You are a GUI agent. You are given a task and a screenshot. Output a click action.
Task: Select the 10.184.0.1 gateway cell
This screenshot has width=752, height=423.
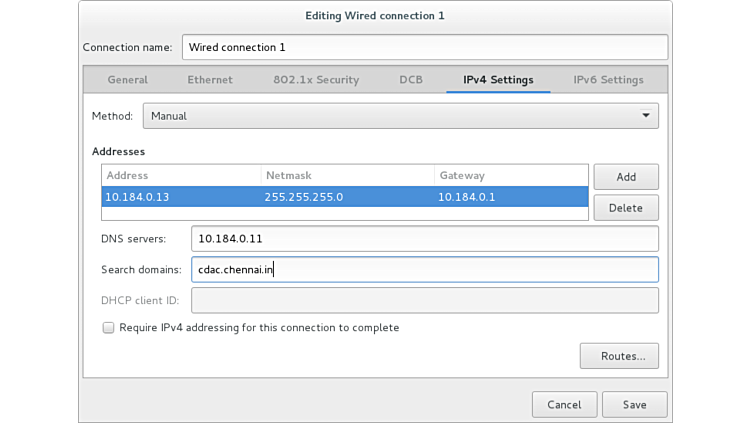(510, 197)
